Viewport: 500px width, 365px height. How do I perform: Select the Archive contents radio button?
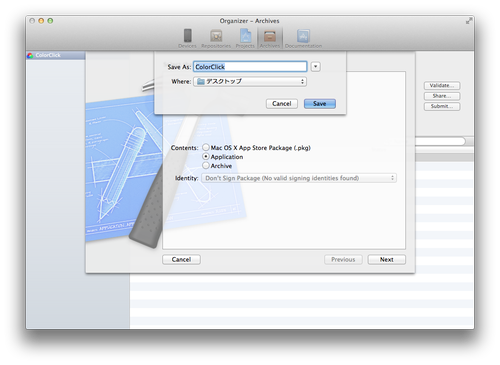coord(206,165)
